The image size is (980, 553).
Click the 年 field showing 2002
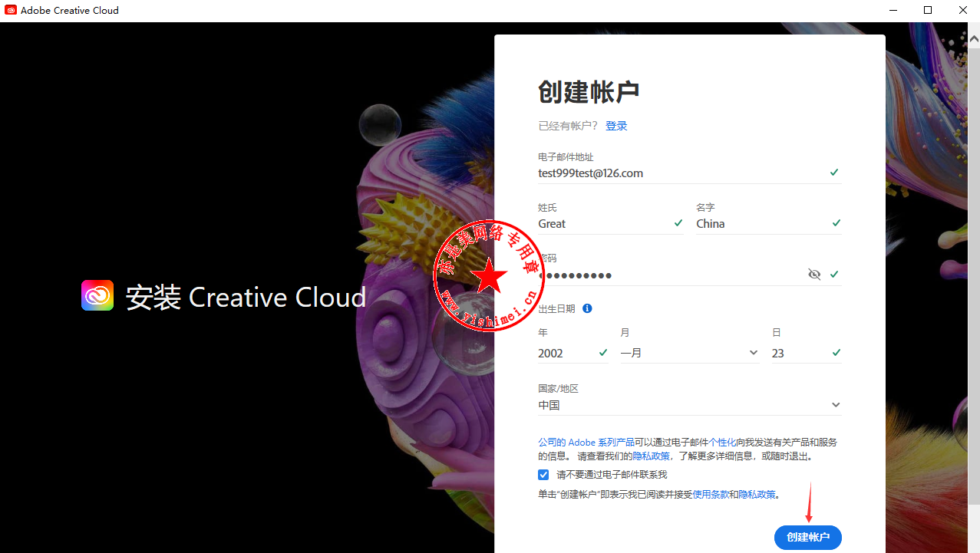[573, 353]
